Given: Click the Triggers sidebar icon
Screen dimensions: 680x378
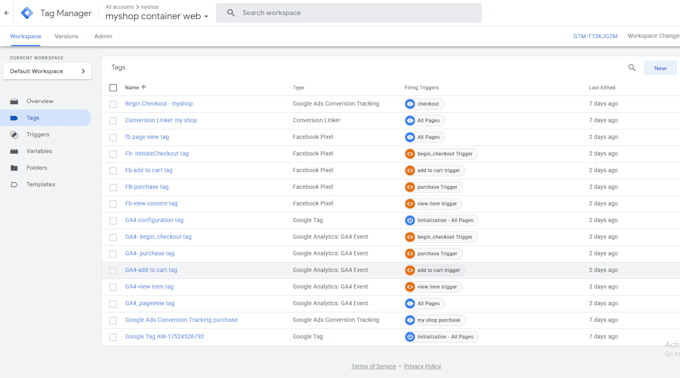Looking at the screenshot, I should tap(14, 135).
